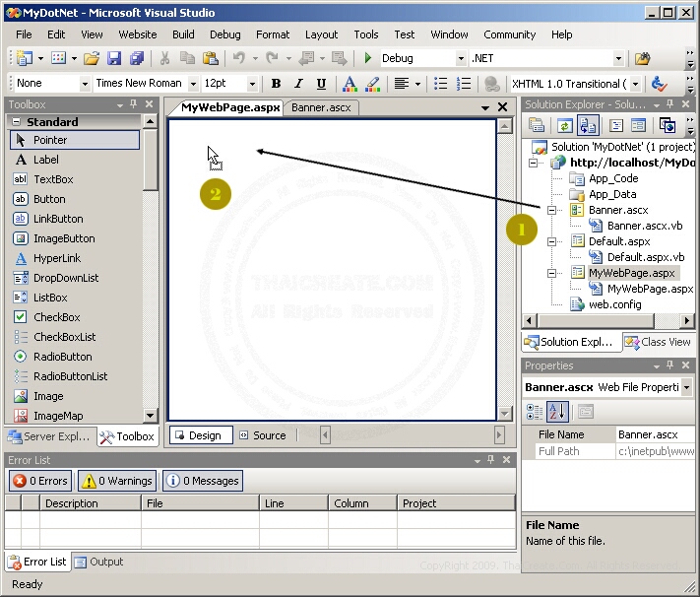Viewport: 700px width, 597px height.
Task: Select web.config in Solution Explorer
Action: pos(614,304)
